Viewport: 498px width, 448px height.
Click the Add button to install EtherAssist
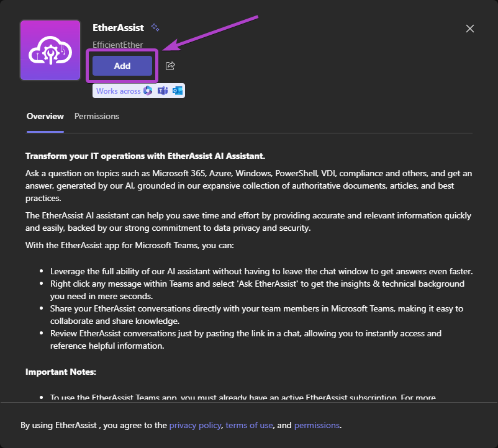coord(122,66)
